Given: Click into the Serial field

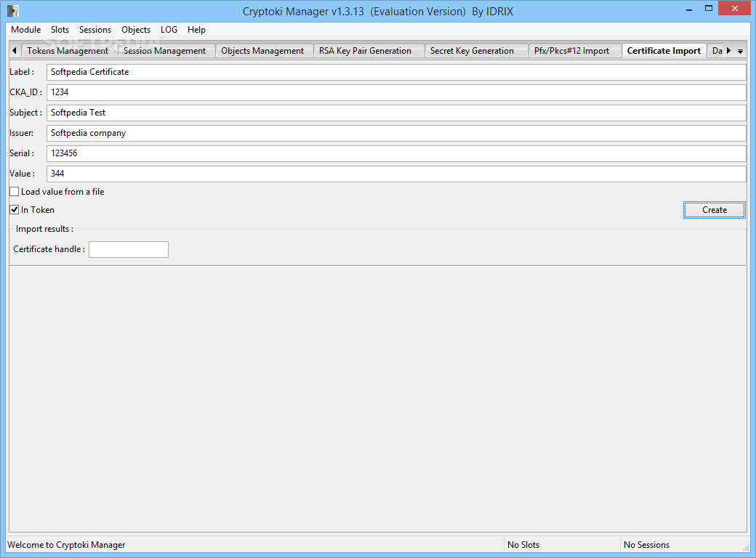Looking at the screenshot, I should (396, 153).
